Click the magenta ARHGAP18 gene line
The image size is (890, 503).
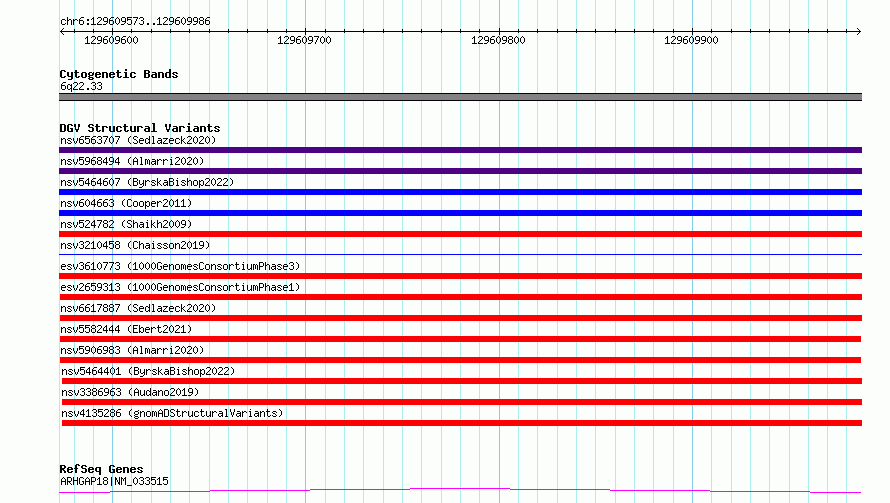coord(460,490)
